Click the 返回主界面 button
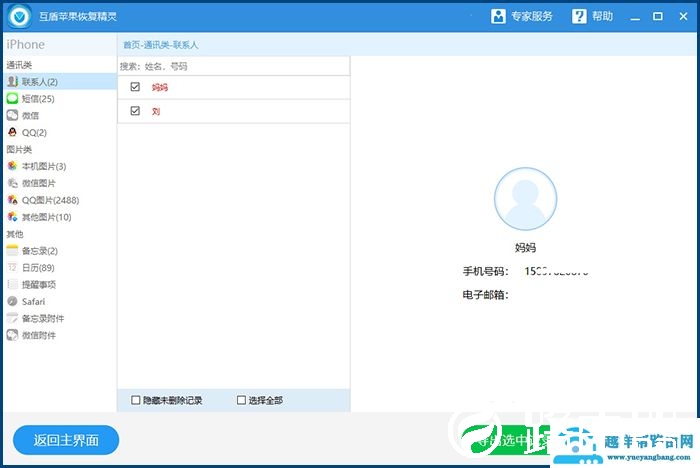Image resolution: width=700 pixels, height=468 pixels. 66,440
